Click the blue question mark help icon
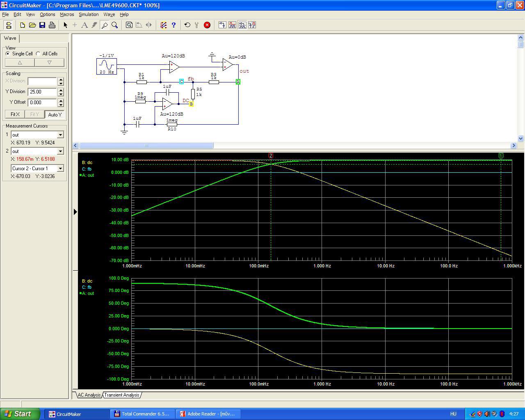 (173, 25)
